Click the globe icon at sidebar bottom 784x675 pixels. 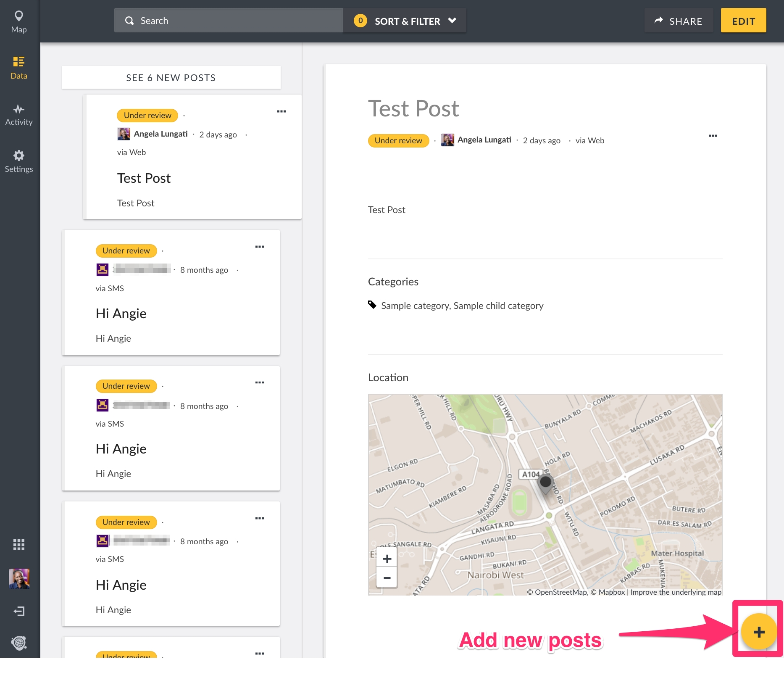click(19, 643)
